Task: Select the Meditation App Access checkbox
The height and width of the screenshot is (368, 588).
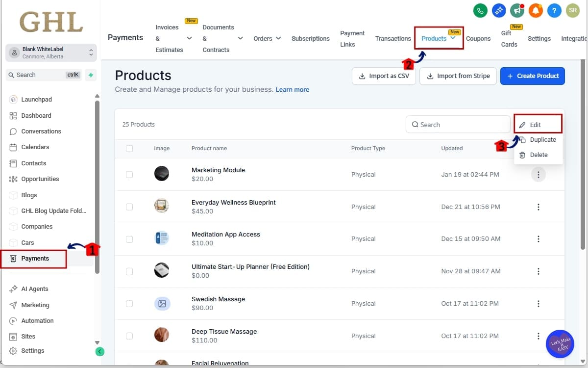Action: [129, 238]
